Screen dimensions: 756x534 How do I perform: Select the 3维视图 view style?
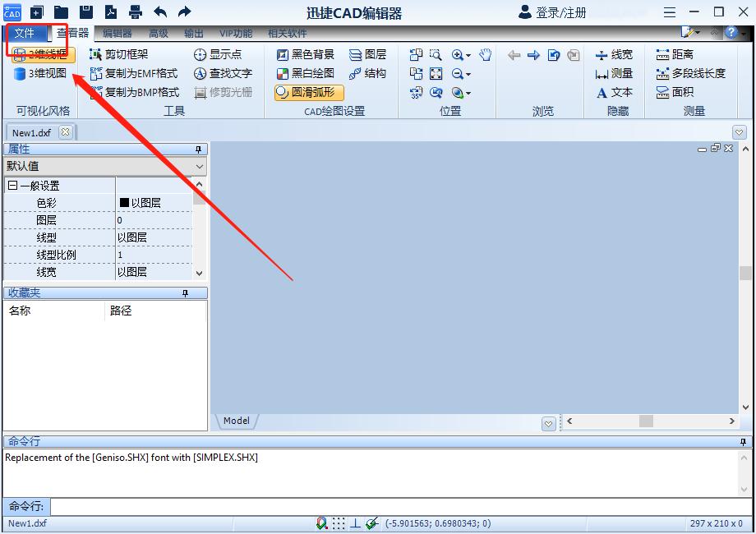click(40, 73)
